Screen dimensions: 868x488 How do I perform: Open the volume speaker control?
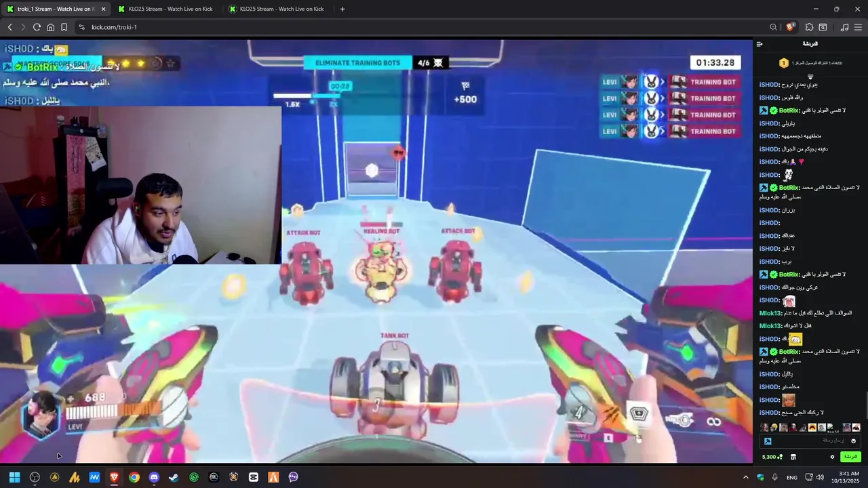point(820,477)
